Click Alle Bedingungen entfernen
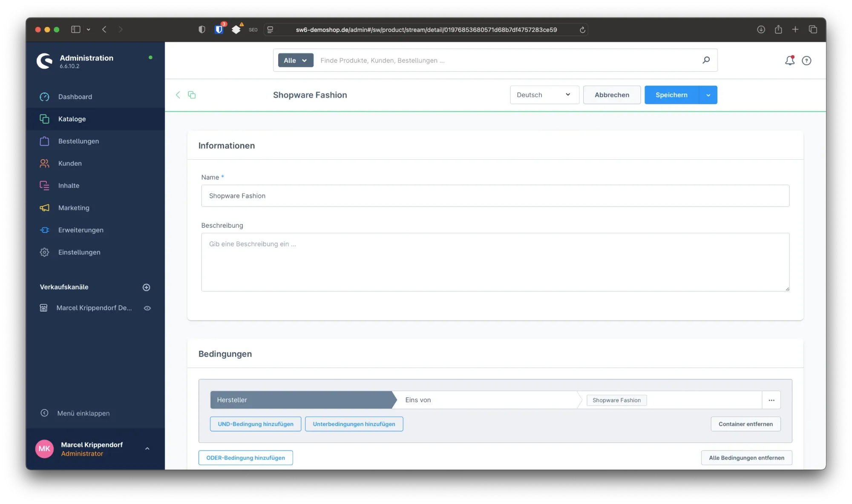Image resolution: width=852 pixels, height=504 pixels. point(746,458)
